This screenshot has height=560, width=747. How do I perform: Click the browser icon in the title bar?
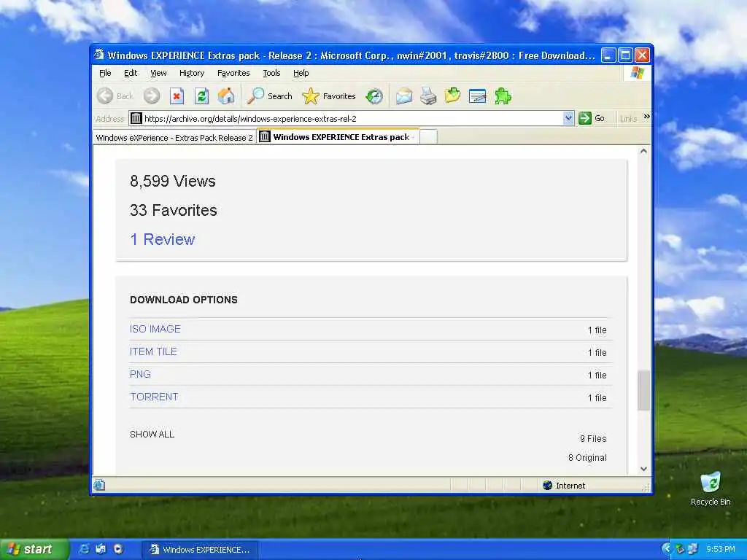coord(98,55)
